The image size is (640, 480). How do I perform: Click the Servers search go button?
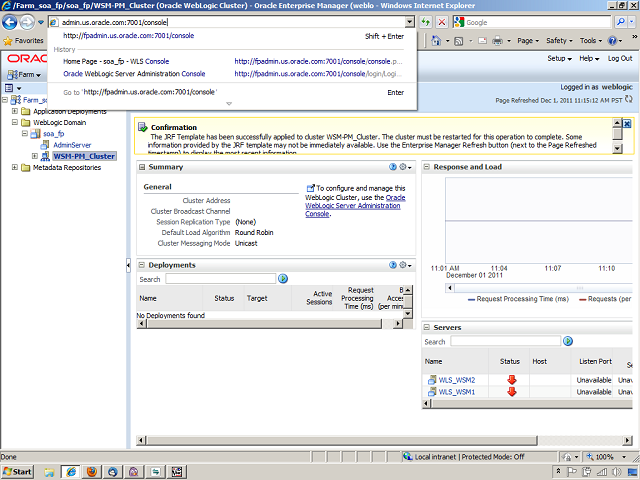click(x=569, y=341)
